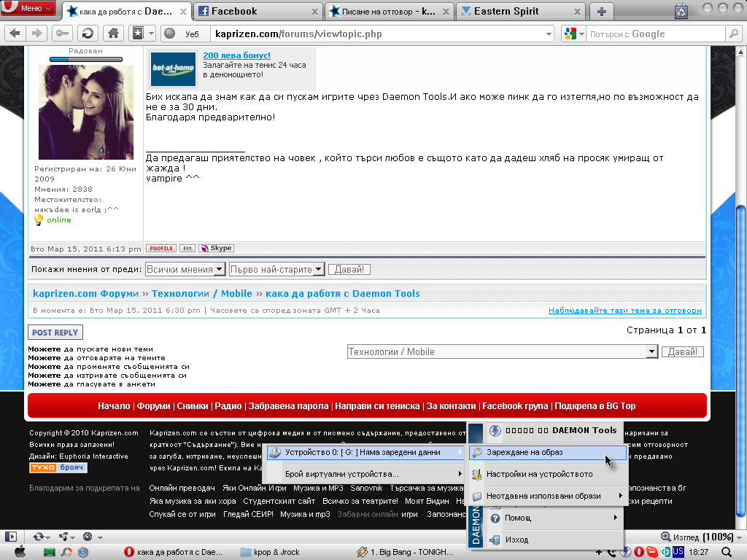
Task: Open the bookmark star dropdown arrow
Action: 152,34
